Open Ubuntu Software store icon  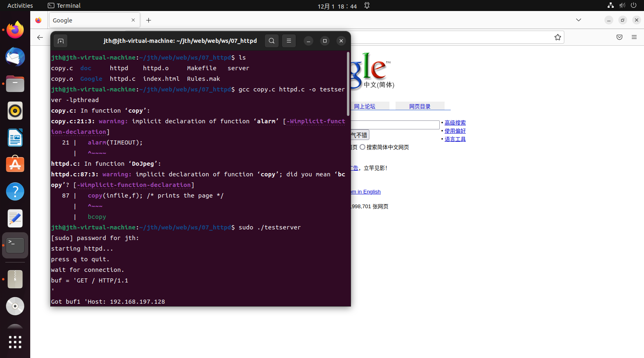click(15, 165)
